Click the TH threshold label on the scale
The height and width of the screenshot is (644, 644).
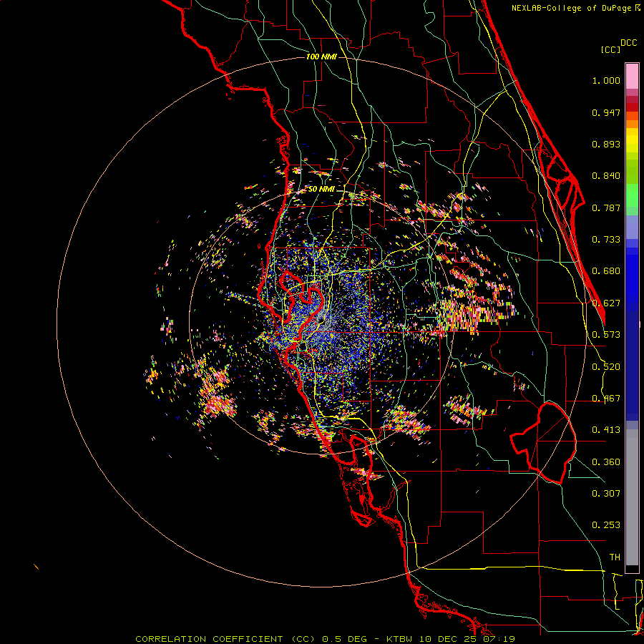615,557
